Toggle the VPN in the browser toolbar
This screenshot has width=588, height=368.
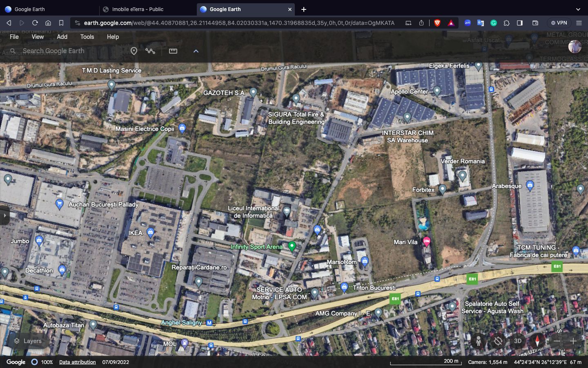pos(559,23)
